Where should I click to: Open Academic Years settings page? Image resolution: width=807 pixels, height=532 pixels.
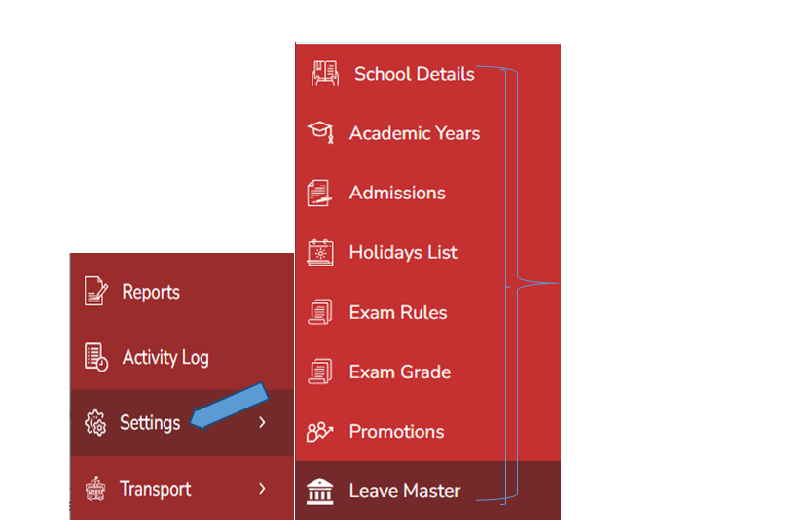pos(427,133)
